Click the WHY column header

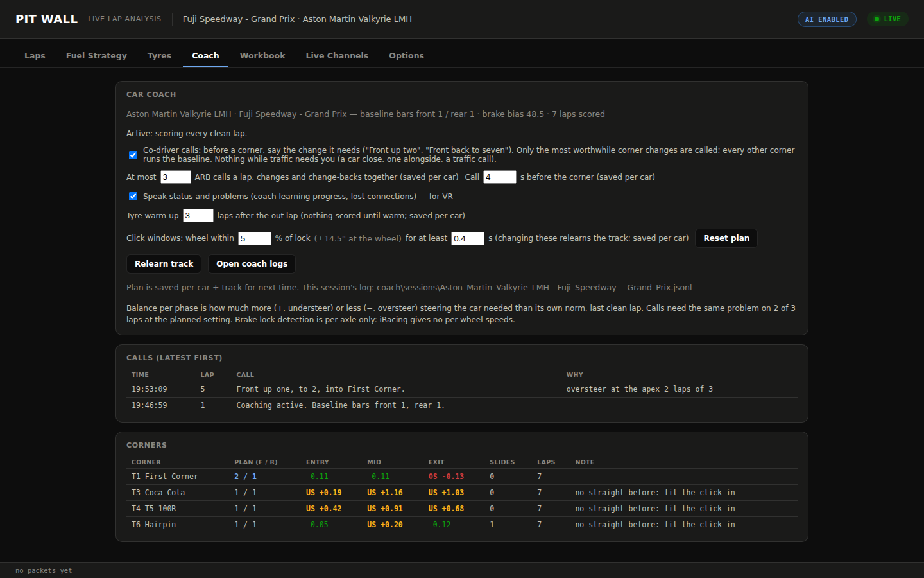pos(574,375)
